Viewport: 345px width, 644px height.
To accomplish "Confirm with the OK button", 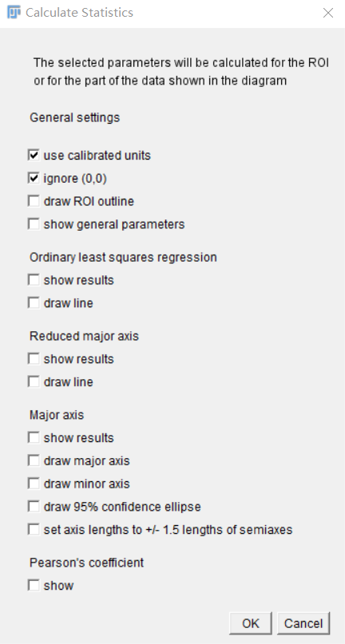I will [251, 623].
